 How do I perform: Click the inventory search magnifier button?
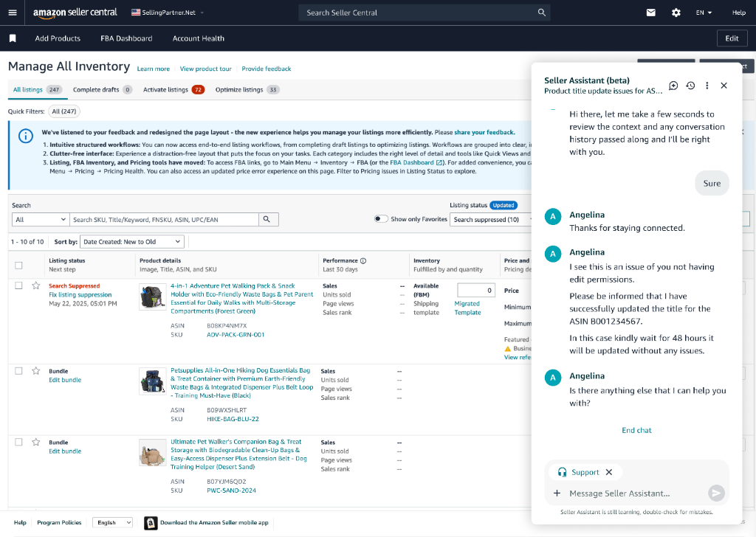[x=269, y=219]
